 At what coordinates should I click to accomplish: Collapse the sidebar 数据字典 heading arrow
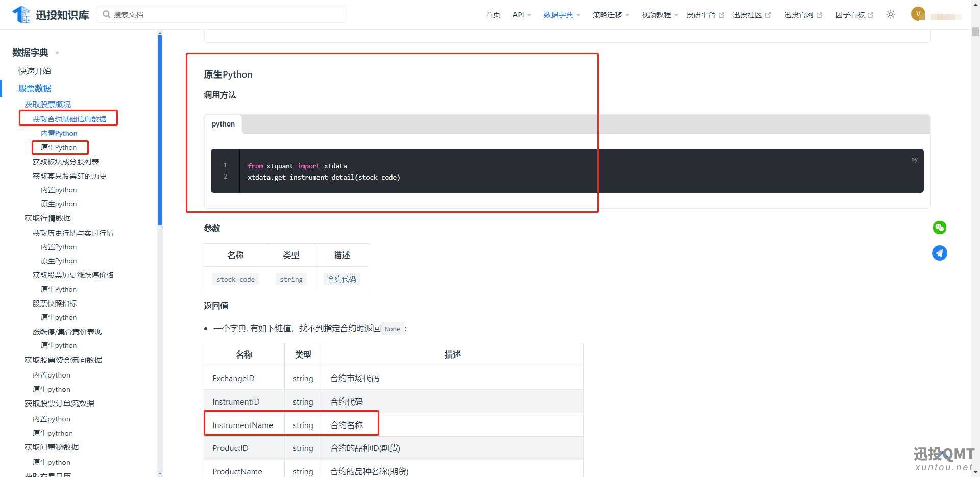[x=57, y=53]
